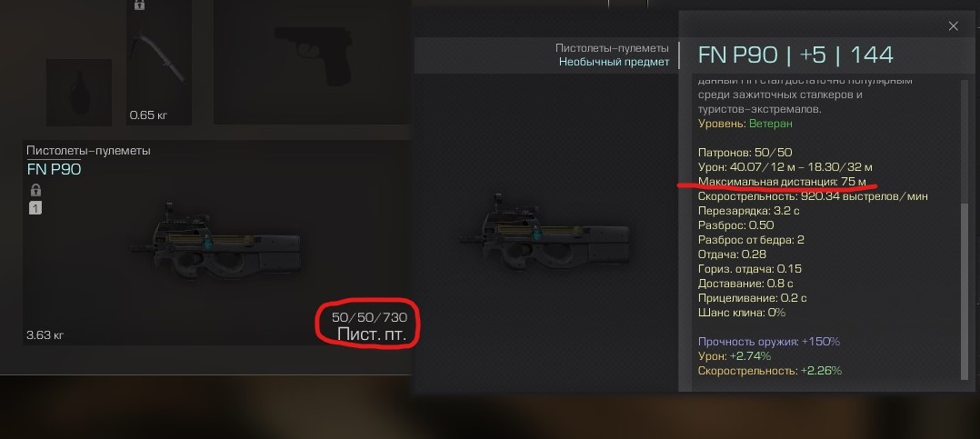Click the 3.63 кг weight label

click(x=45, y=335)
